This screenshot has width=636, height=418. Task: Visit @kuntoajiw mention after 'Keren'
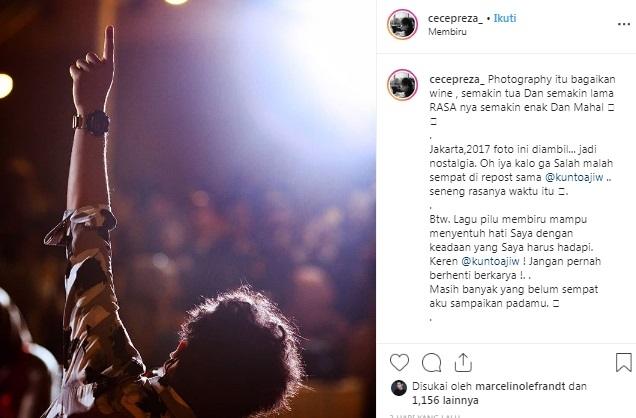490,261
